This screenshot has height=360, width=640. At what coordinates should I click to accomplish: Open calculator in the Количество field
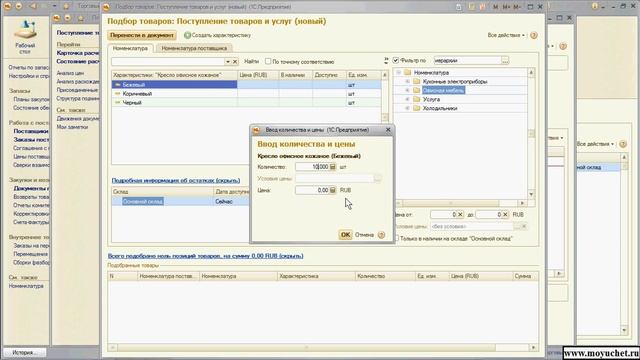[333, 167]
